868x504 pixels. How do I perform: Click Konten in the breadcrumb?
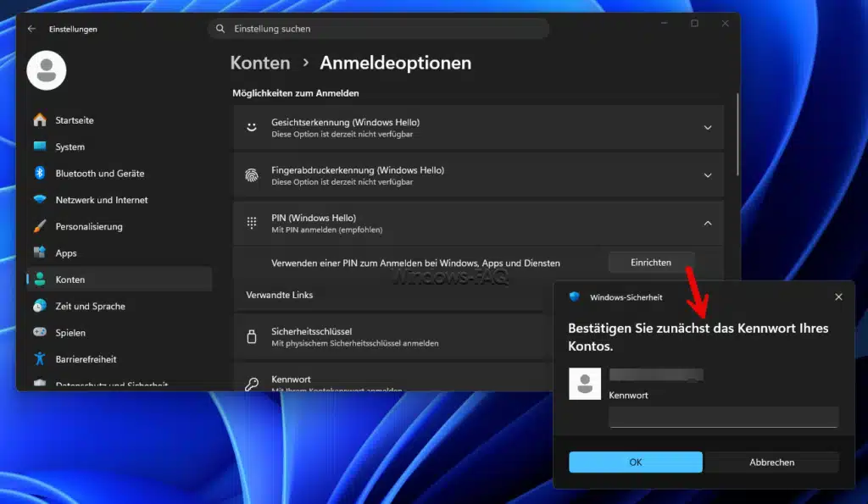click(260, 63)
